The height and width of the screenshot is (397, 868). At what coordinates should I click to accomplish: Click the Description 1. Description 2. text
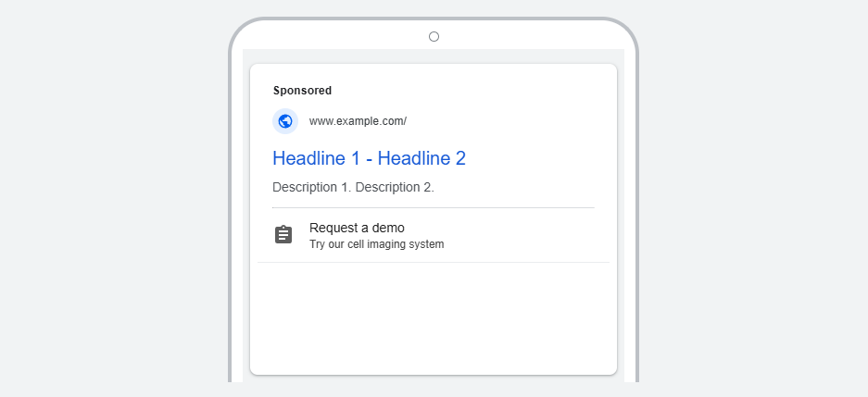coord(353,187)
